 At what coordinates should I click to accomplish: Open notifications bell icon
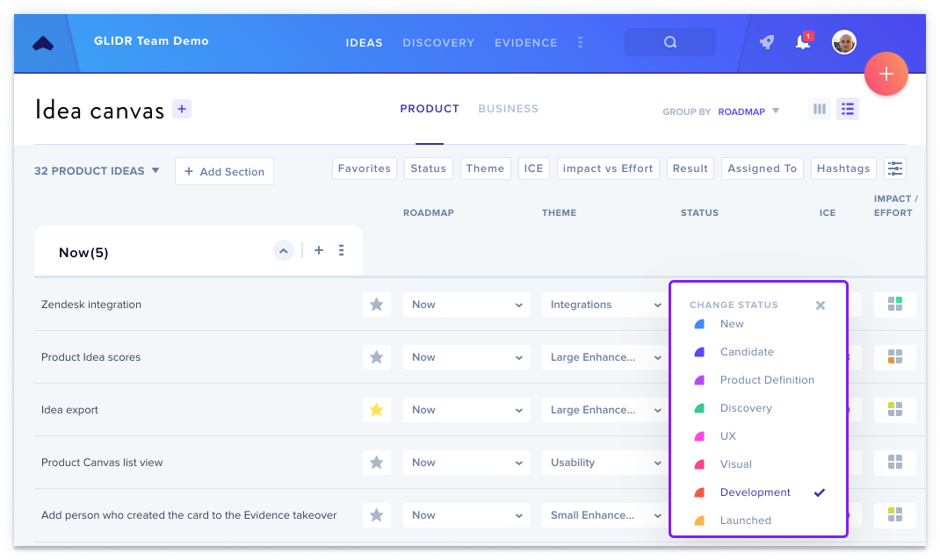tap(803, 41)
